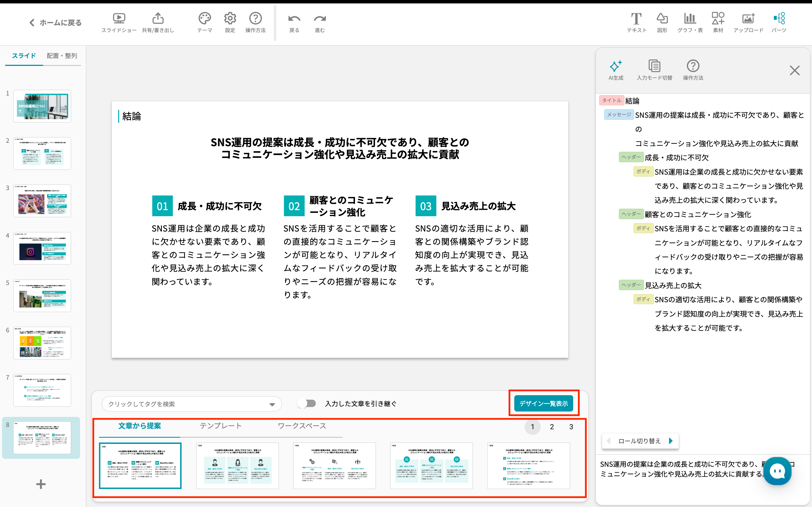
Task: Go back with ホームに戻る chevron
Action: 32,23
